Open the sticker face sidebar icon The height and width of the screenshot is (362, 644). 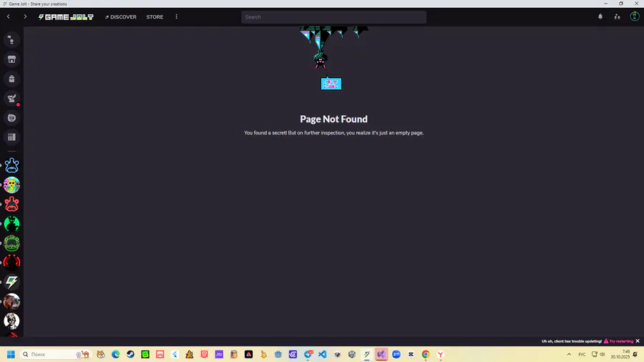tap(12, 118)
